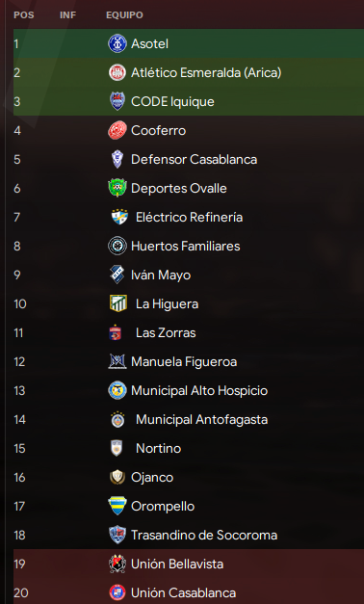364x604 pixels.
Task: Click the Municipal Alto Hospicio badge
Action: click(x=117, y=390)
